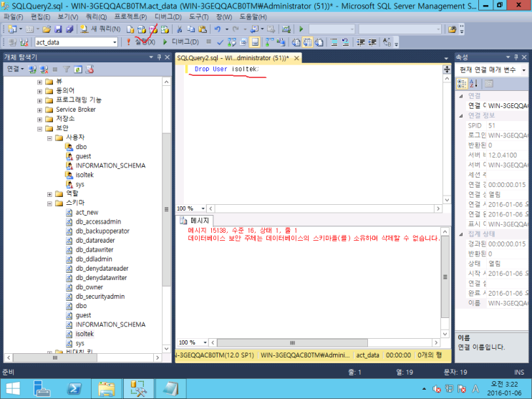Show properties in Categorized view
Viewport: 532px width, 399px height.
(x=462, y=83)
